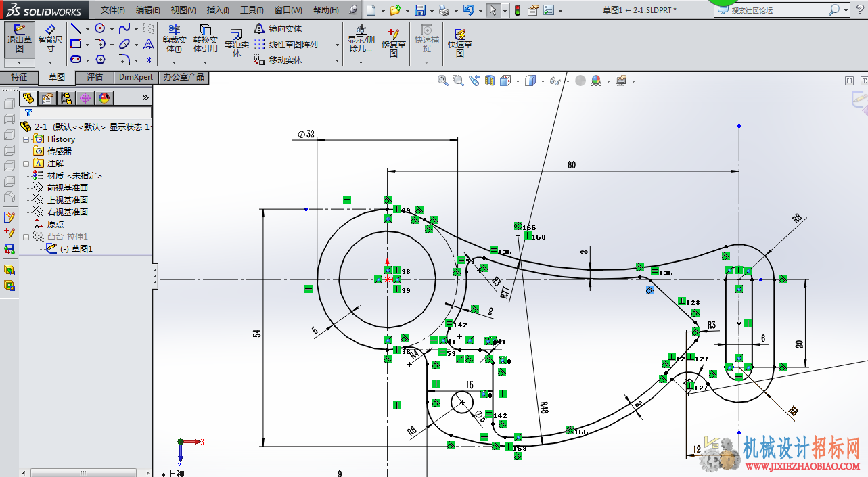Select the Line sketch tool

click(x=76, y=28)
